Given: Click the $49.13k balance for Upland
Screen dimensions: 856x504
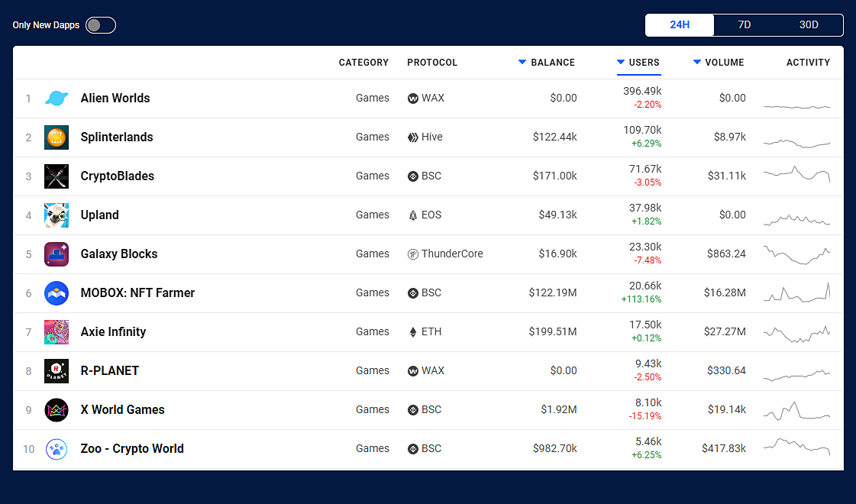Looking at the screenshot, I should [557, 215].
